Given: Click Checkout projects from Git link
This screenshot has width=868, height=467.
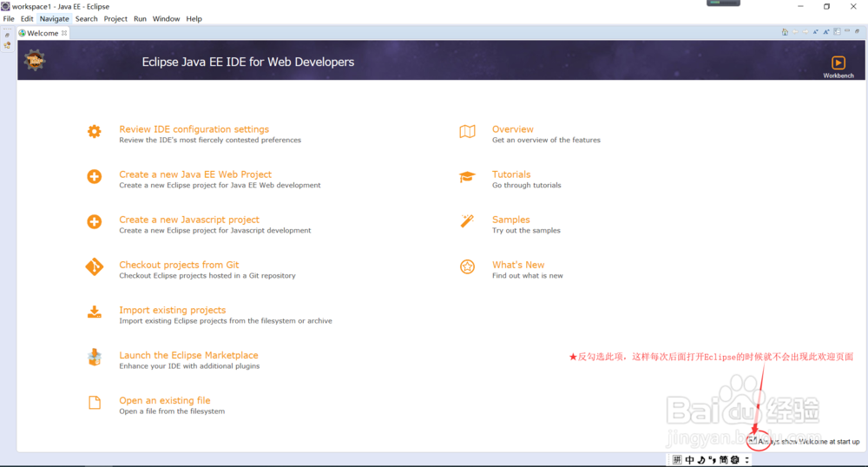Looking at the screenshot, I should pos(180,265).
